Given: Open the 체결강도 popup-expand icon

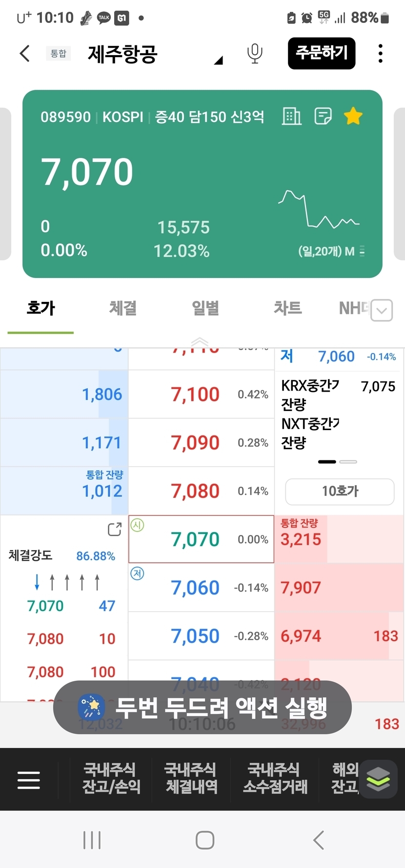Looking at the screenshot, I should 115,529.
